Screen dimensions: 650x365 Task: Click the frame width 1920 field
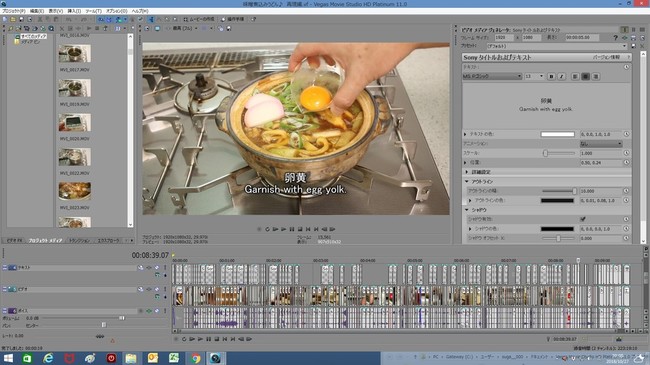click(503, 38)
